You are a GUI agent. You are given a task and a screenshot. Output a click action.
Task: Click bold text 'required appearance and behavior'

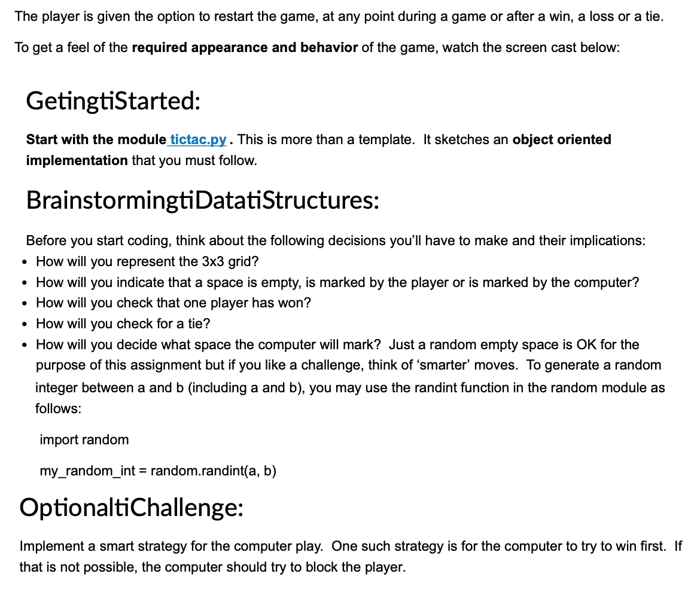tap(244, 48)
